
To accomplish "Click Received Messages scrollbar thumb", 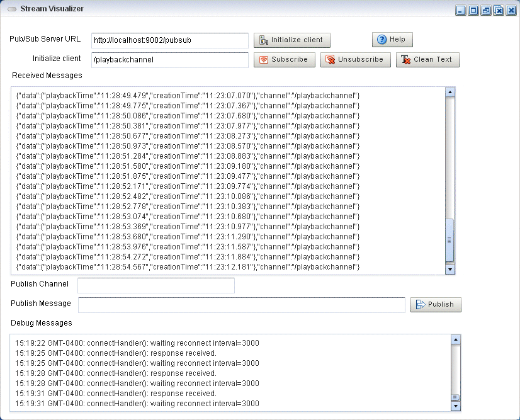I will pyautogui.click(x=449, y=240).
